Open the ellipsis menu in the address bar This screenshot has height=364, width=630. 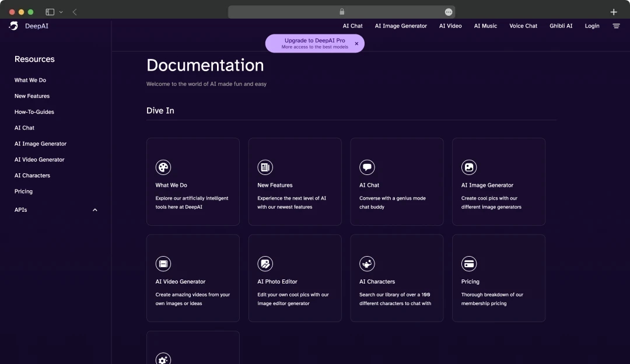448,11
